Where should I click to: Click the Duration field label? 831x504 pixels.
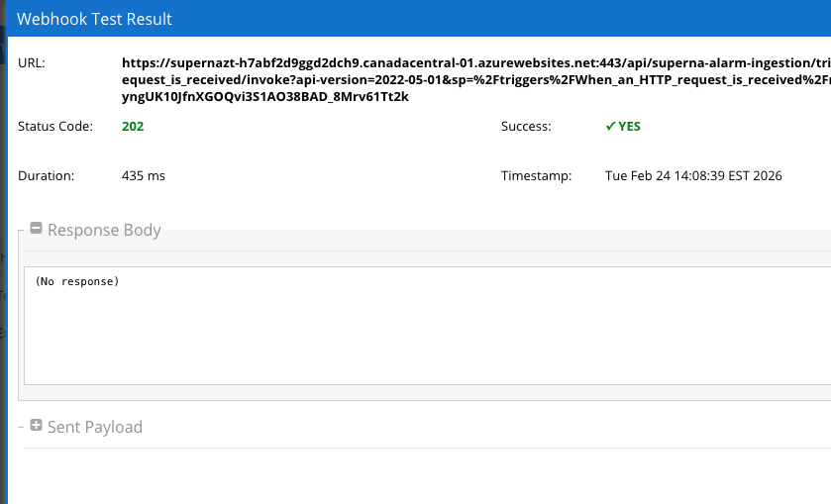tap(47, 176)
